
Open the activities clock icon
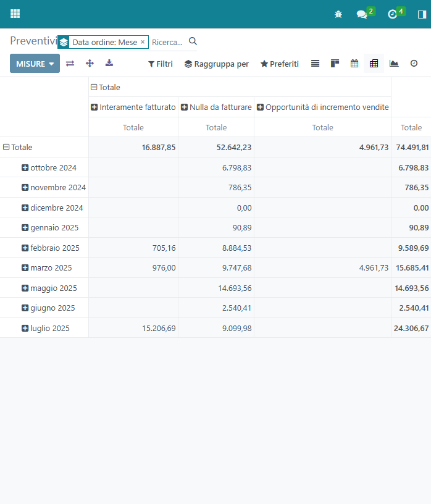coord(392,14)
